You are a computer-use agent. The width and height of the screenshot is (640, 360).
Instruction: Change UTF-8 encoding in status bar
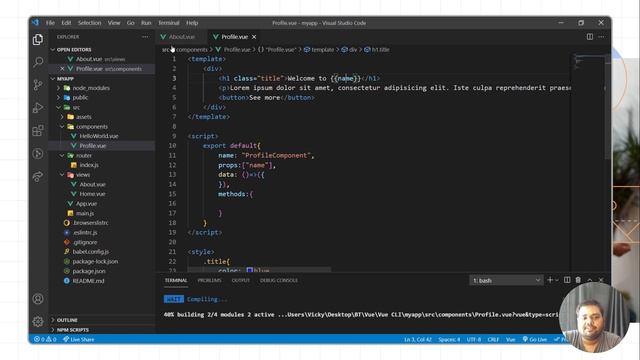pos(473,339)
